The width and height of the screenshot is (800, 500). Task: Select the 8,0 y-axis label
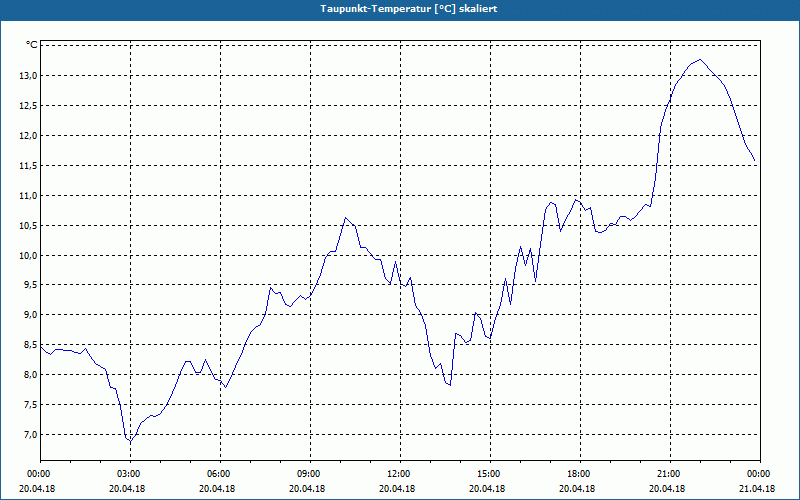pos(31,374)
